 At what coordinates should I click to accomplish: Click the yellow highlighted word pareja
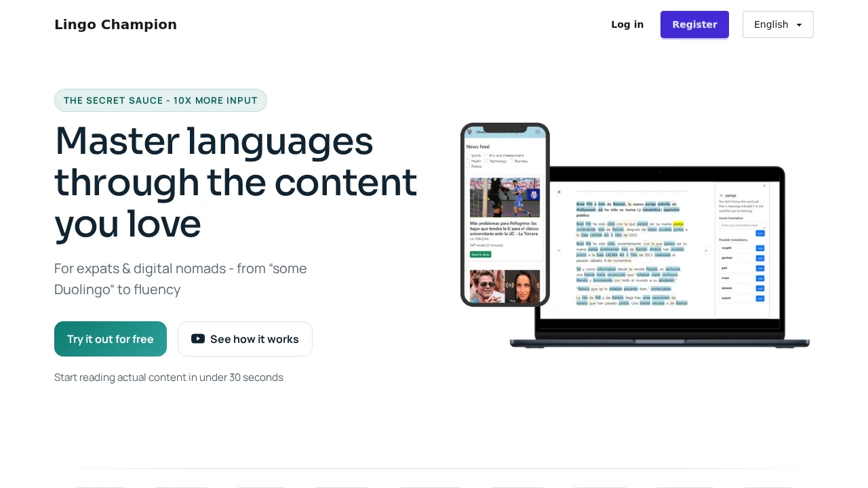[x=678, y=223]
